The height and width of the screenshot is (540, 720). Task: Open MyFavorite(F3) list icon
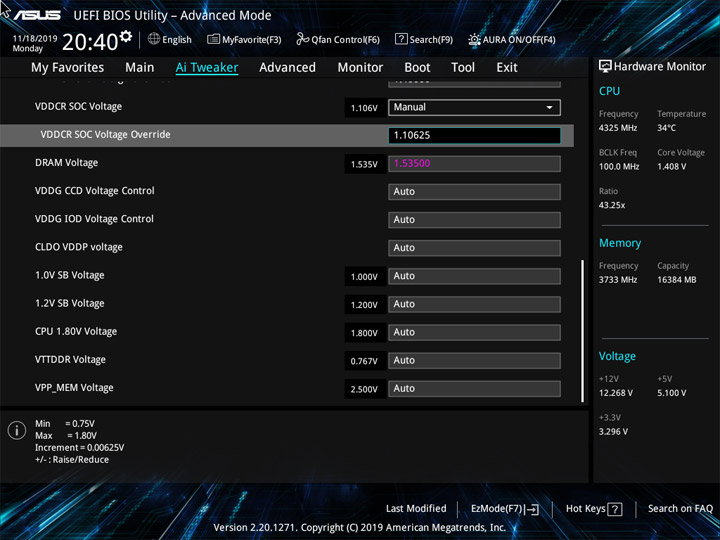[x=213, y=39]
